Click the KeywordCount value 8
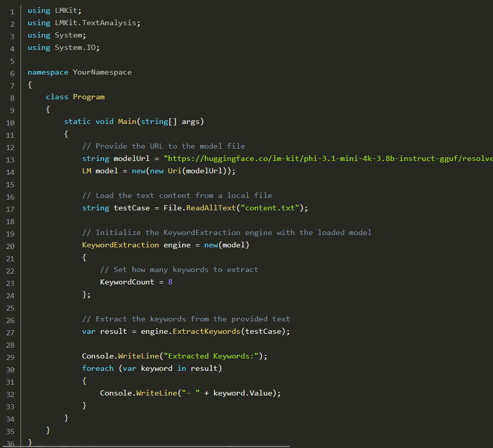 click(x=170, y=282)
